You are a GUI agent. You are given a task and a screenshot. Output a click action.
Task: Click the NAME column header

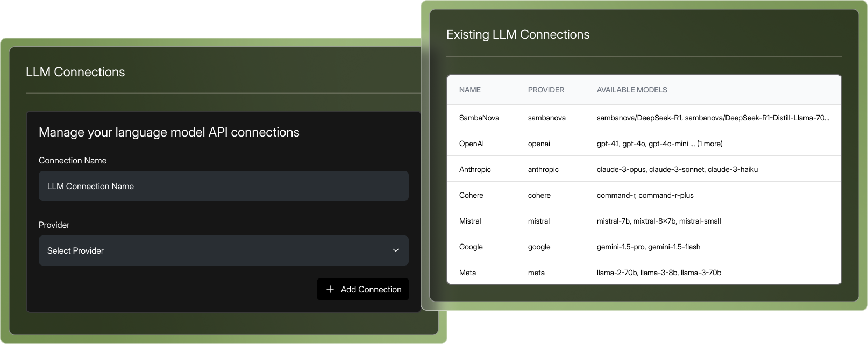point(470,90)
